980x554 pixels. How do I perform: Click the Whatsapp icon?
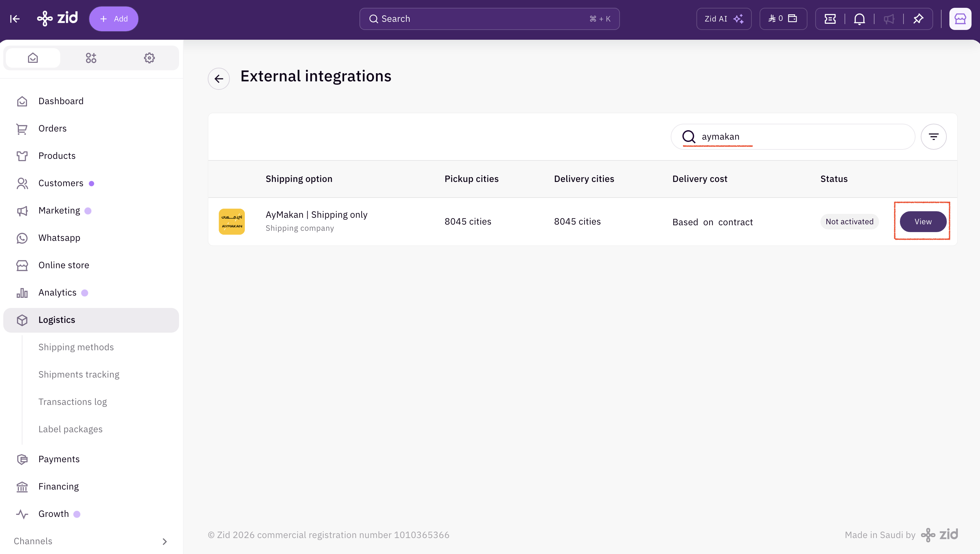point(22,238)
